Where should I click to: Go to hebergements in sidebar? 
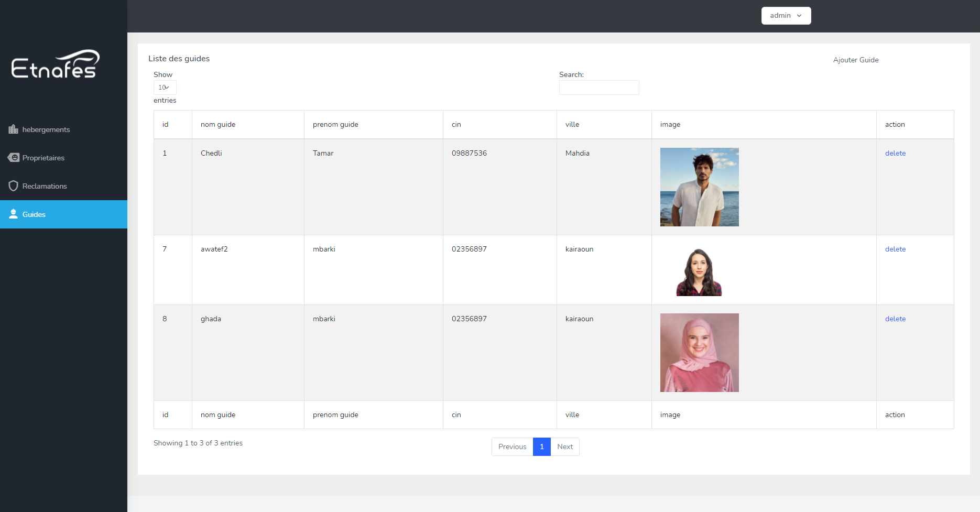pyautogui.click(x=46, y=129)
